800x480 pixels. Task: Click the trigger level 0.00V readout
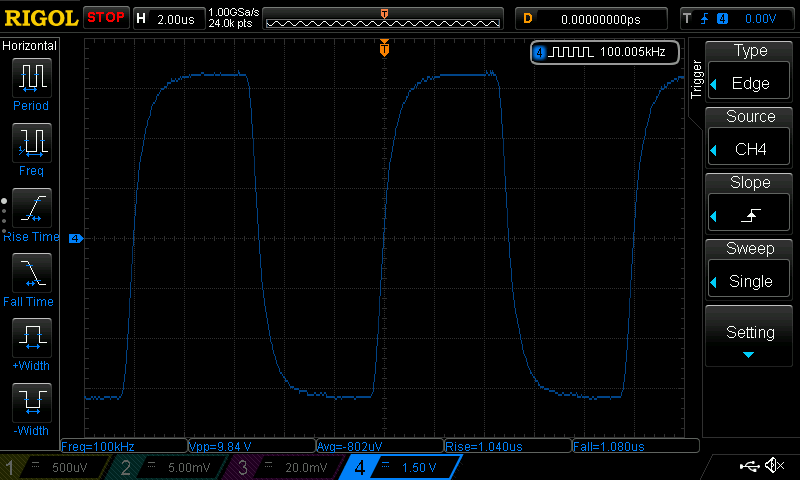point(760,19)
